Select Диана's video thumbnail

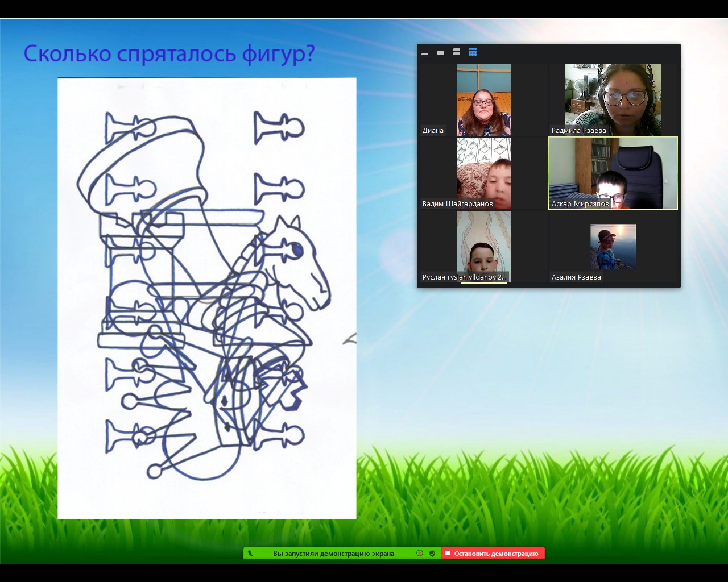[483, 100]
